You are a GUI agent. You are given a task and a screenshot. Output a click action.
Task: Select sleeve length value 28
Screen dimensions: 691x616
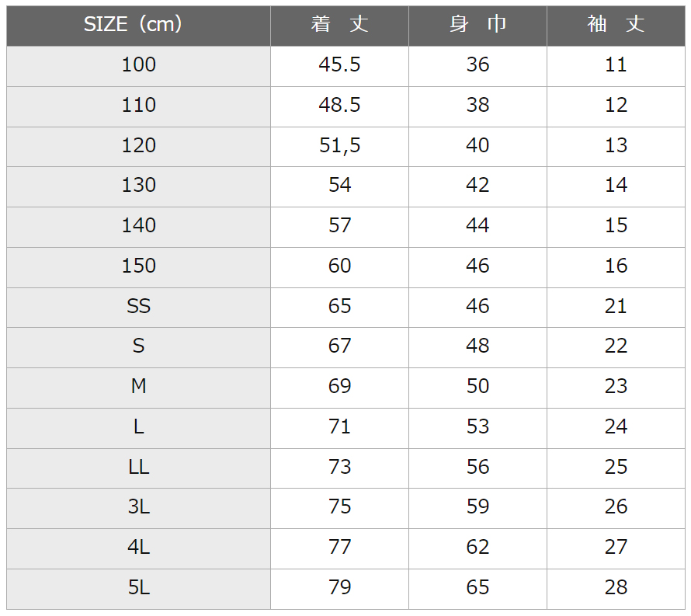[616, 589]
